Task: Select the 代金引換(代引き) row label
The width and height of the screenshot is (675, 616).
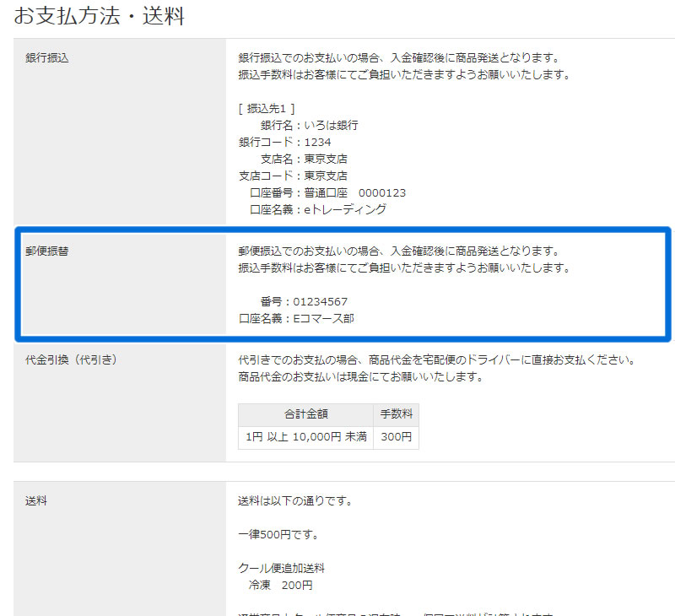Action: tap(71, 359)
